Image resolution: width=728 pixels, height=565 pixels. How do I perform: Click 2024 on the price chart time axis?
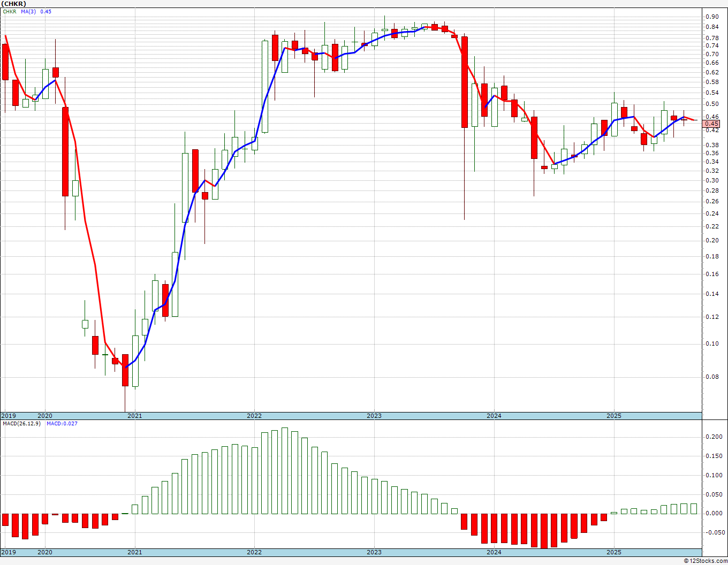pyautogui.click(x=494, y=416)
